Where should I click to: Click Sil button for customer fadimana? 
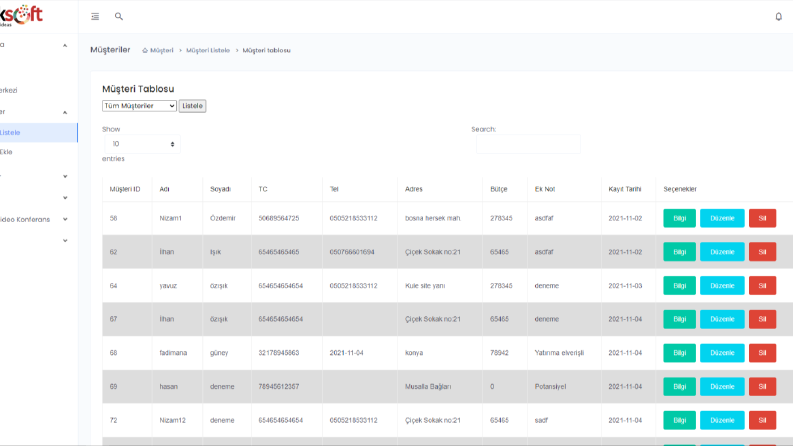click(762, 353)
